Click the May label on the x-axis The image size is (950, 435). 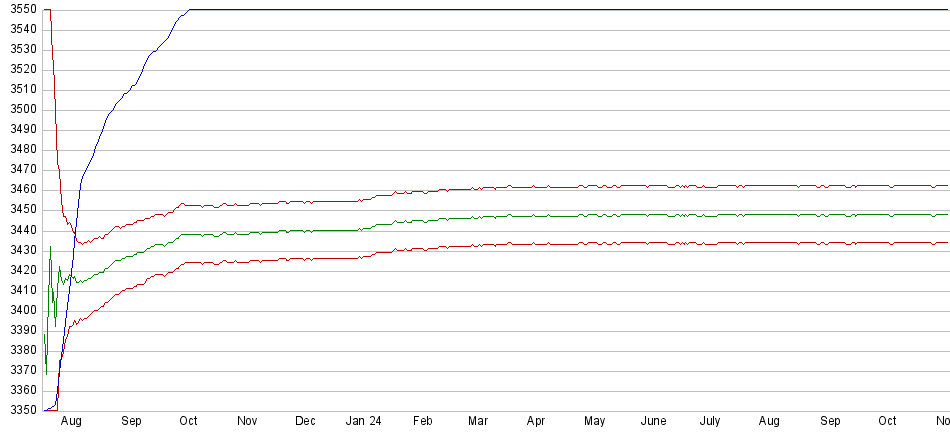595,422
